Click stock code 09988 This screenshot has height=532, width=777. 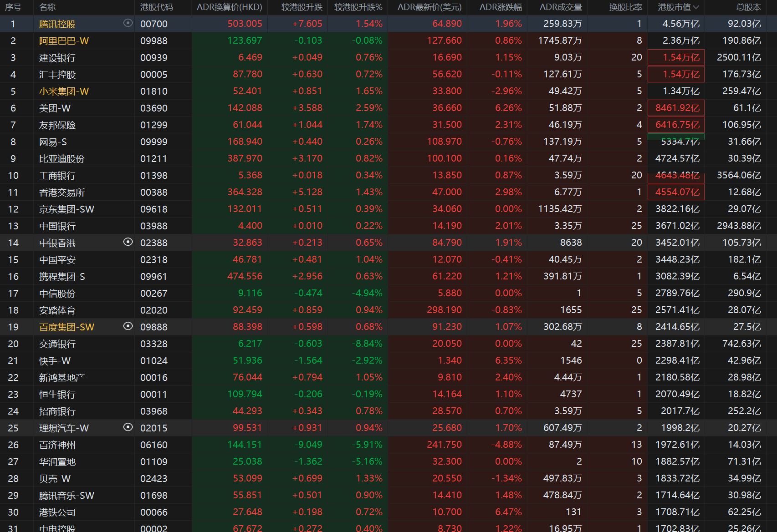point(154,41)
